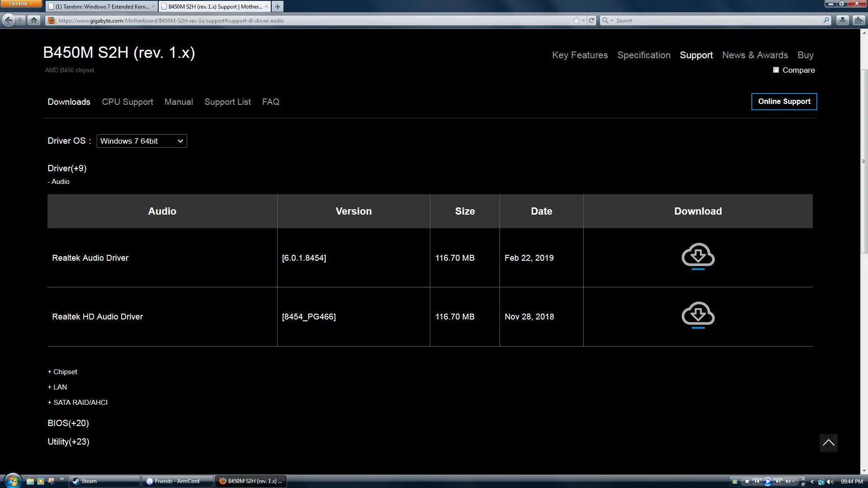Play media in the taskbar media player
Viewport: 868px width, 488px height.
point(767,481)
